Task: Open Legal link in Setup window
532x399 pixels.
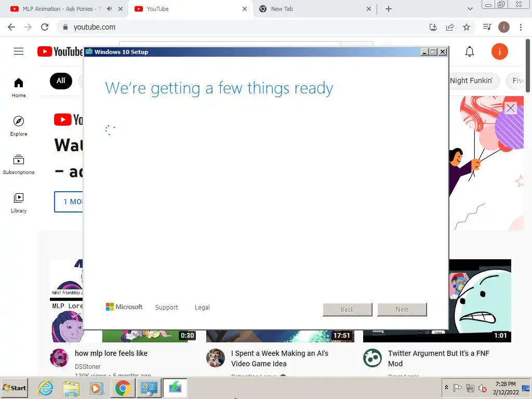Action: coord(202,308)
